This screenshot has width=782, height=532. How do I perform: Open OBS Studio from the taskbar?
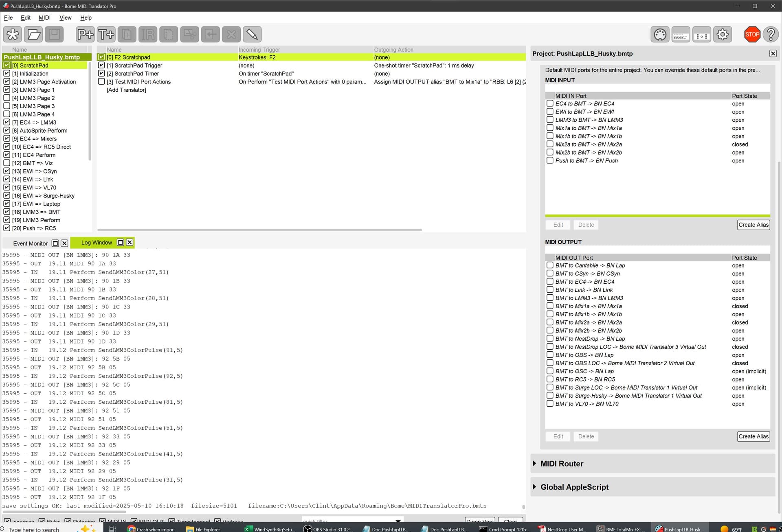[x=328, y=529]
